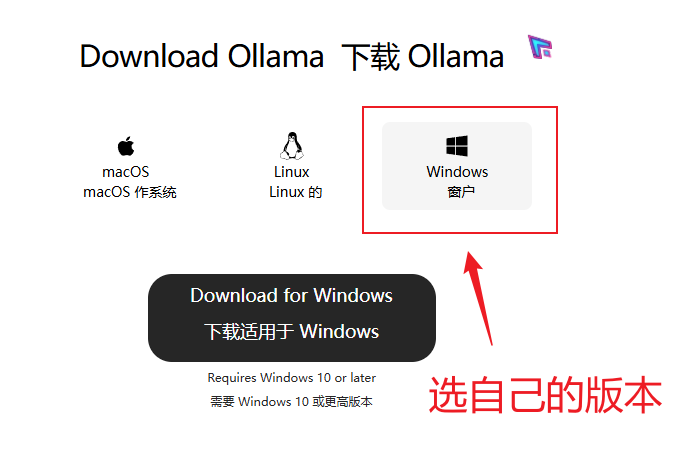
Task: Click the red "选自己的版本" annotation text
Action: pos(545,395)
